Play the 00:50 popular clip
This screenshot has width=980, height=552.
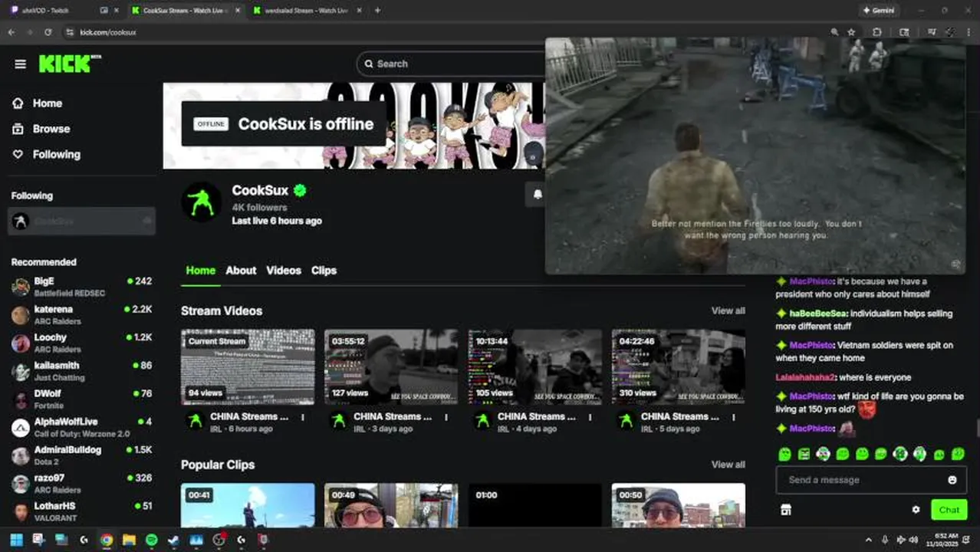pos(679,504)
